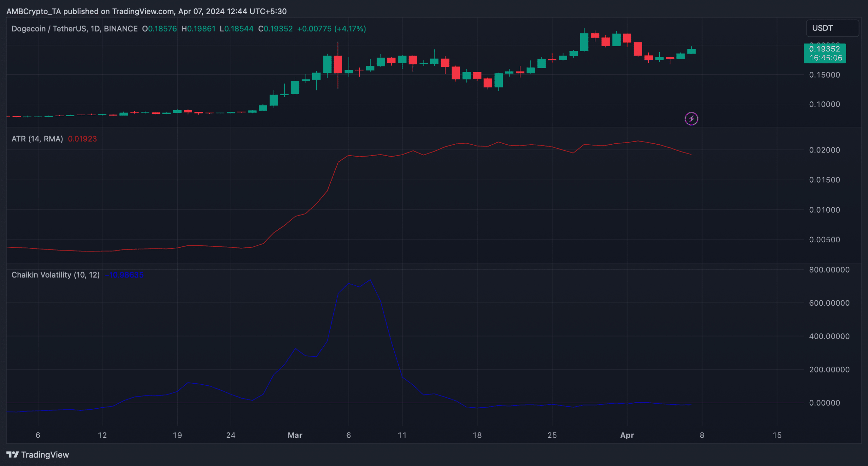This screenshot has width=868, height=466.
Task: Click the 12 date label on the time axis
Action: coord(102,435)
